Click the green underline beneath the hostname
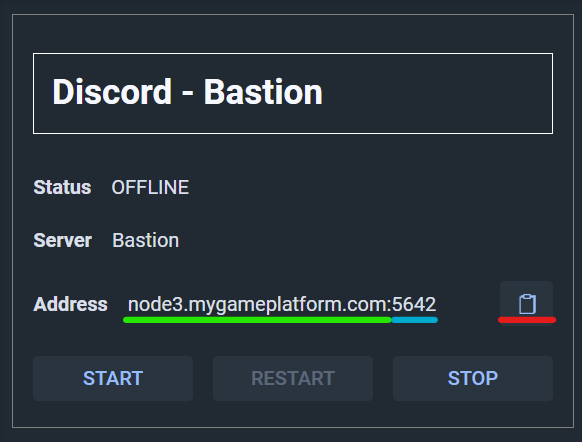 click(257, 320)
